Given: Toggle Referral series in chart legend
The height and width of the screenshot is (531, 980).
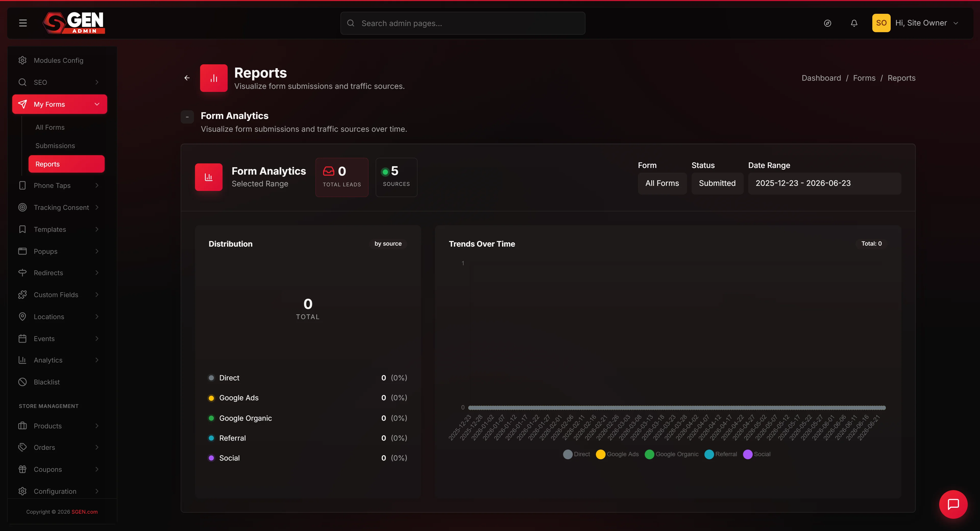Looking at the screenshot, I should click(720, 454).
